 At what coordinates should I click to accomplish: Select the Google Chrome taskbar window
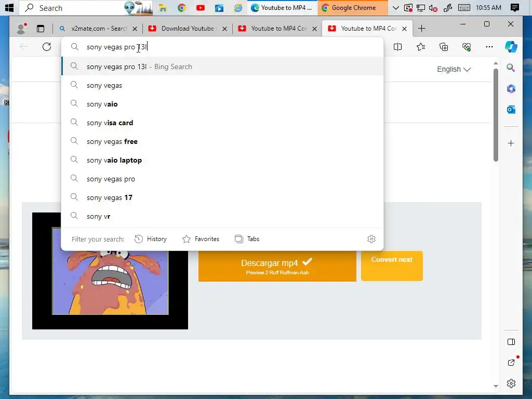point(353,8)
